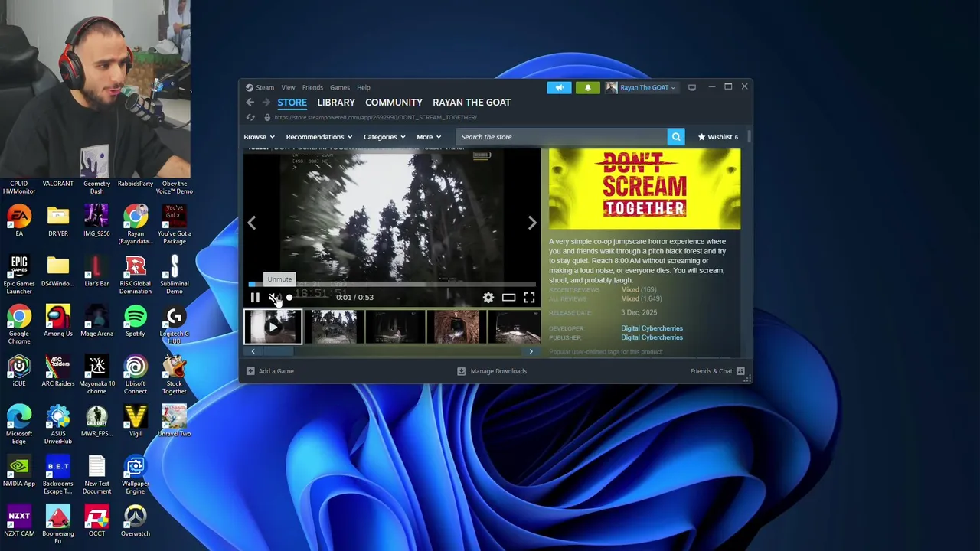Viewport: 980px width, 551px height.
Task: Open the Wishlist
Action: (x=717, y=137)
